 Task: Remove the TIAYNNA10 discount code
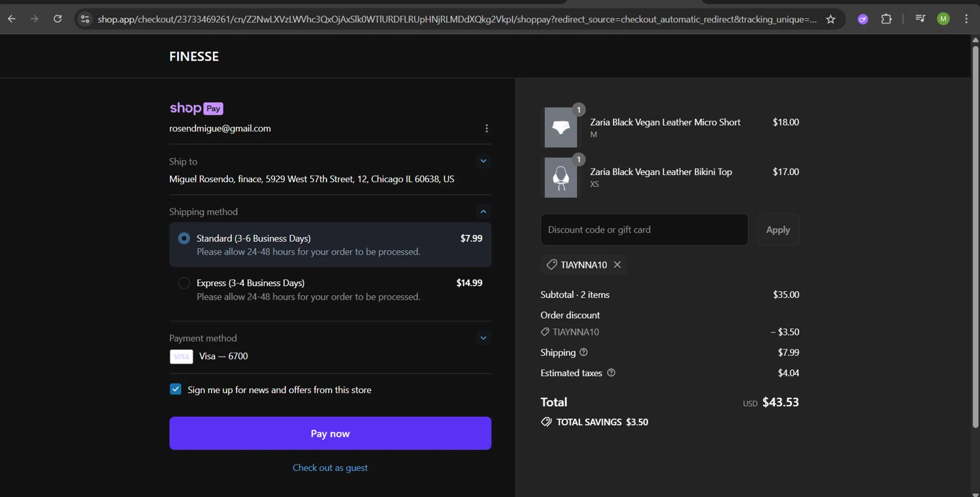[617, 265]
